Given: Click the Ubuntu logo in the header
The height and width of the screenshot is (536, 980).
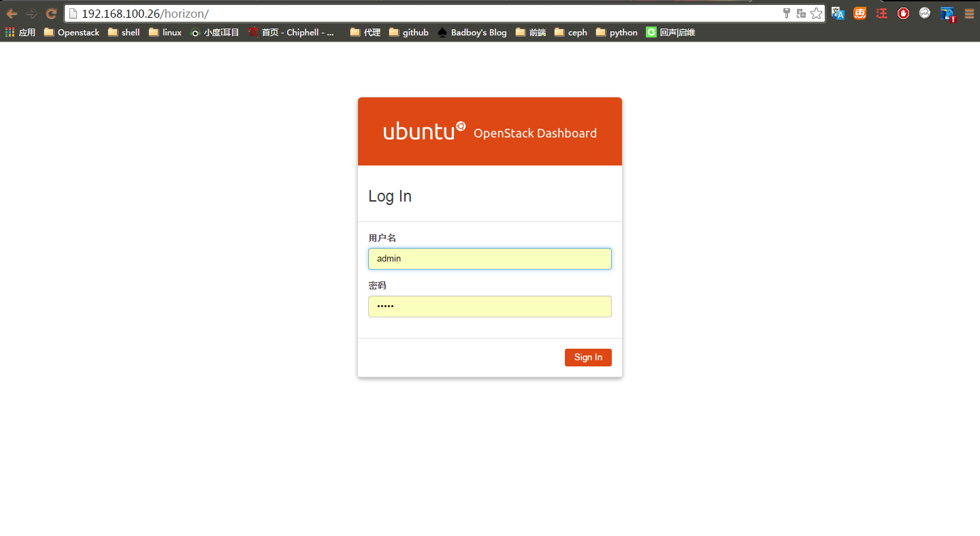Looking at the screenshot, I should click(x=425, y=131).
